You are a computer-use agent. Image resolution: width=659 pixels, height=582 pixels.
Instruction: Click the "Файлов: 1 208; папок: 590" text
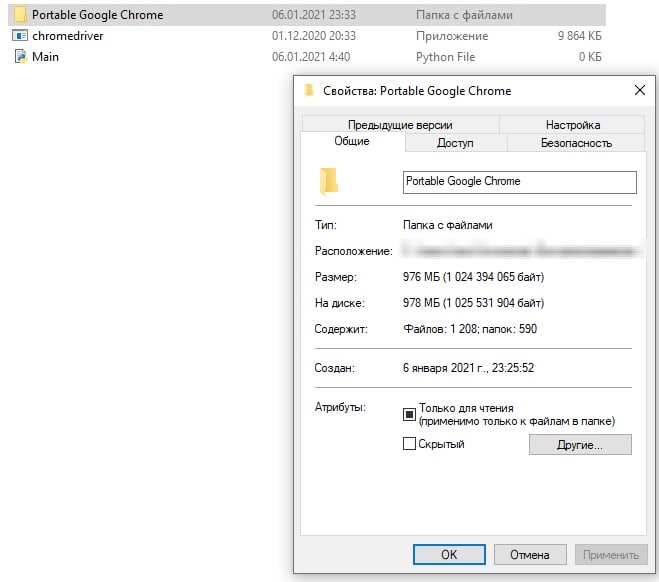click(x=470, y=329)
